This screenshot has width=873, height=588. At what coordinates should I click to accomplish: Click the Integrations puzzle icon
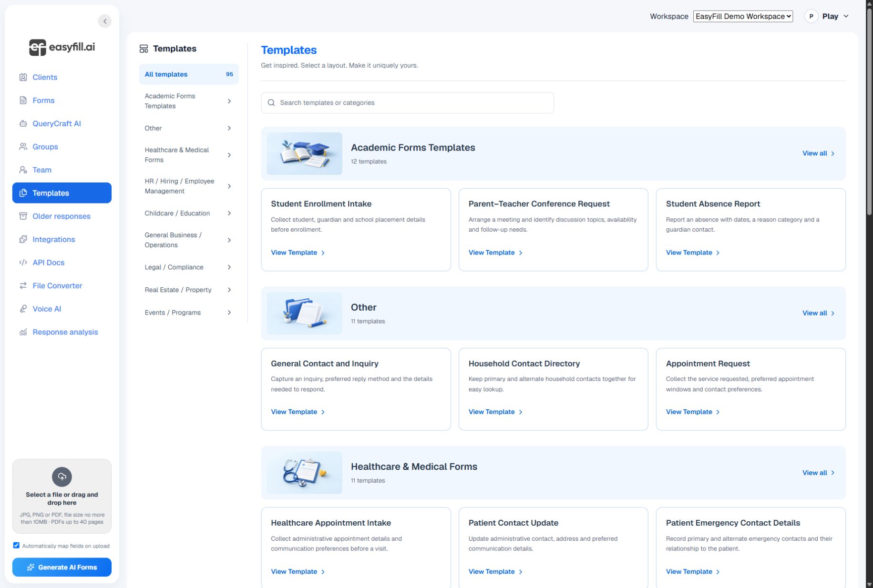23,239
